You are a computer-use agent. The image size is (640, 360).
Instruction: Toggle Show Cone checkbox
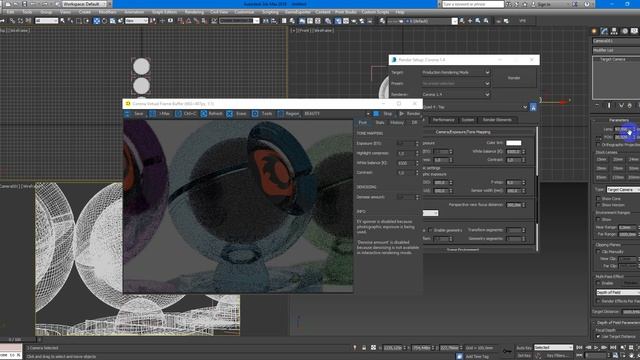598,199
